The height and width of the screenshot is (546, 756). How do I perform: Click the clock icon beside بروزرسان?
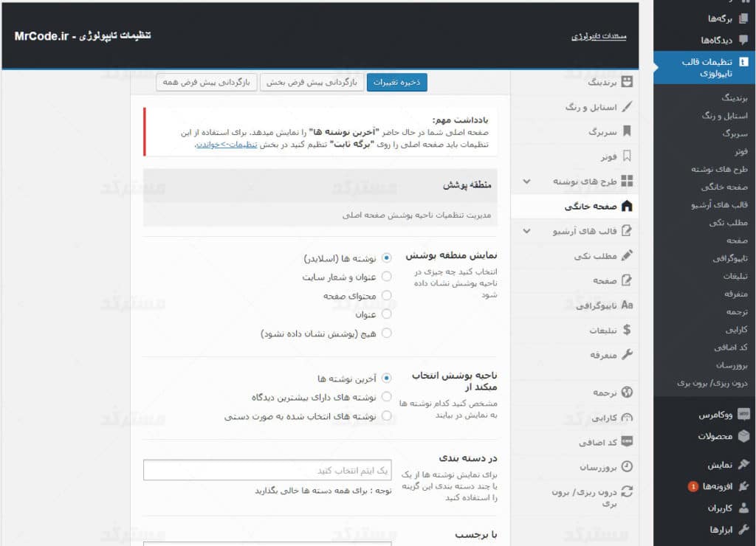(x=627, y=466)
